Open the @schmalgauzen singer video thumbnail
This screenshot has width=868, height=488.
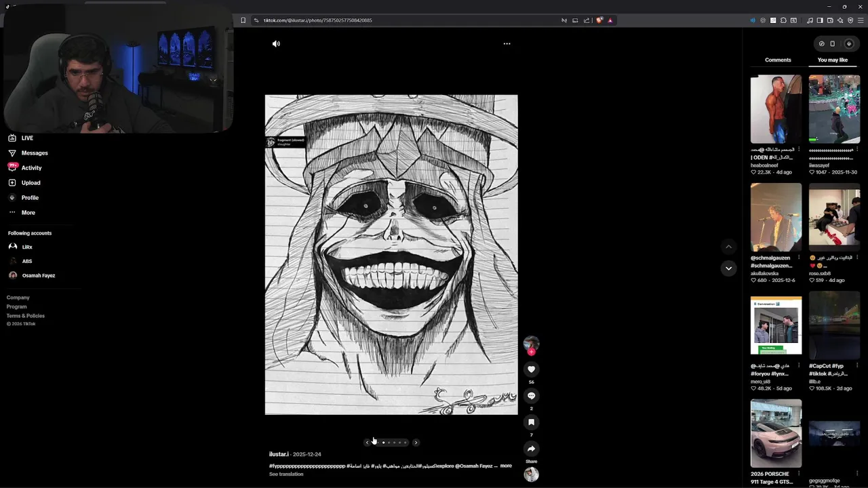776,217
